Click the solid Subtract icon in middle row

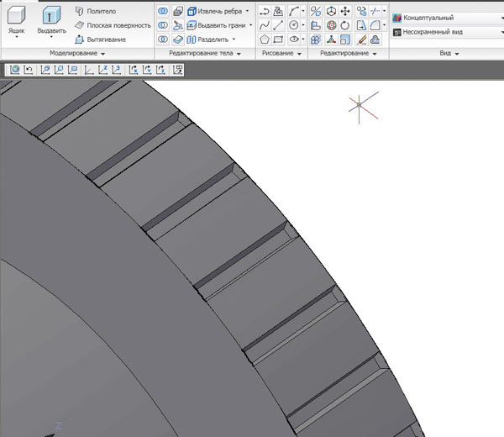163,25
